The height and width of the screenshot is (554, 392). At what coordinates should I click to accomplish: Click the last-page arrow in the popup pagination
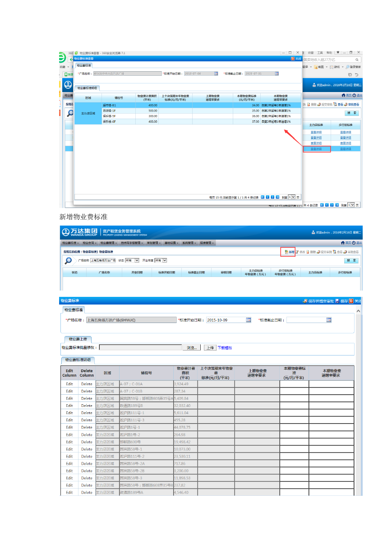pyautogui.click(x=278, y=197)
